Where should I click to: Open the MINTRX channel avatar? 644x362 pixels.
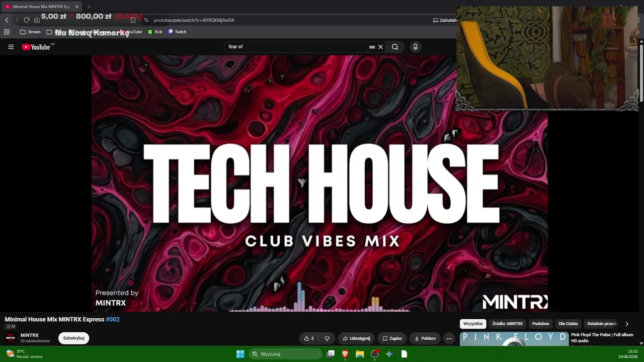coord(11,338)
